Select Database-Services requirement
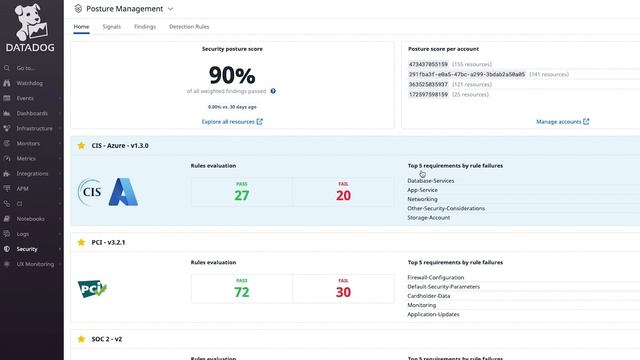640x360 pixels. tap(431, 181)
